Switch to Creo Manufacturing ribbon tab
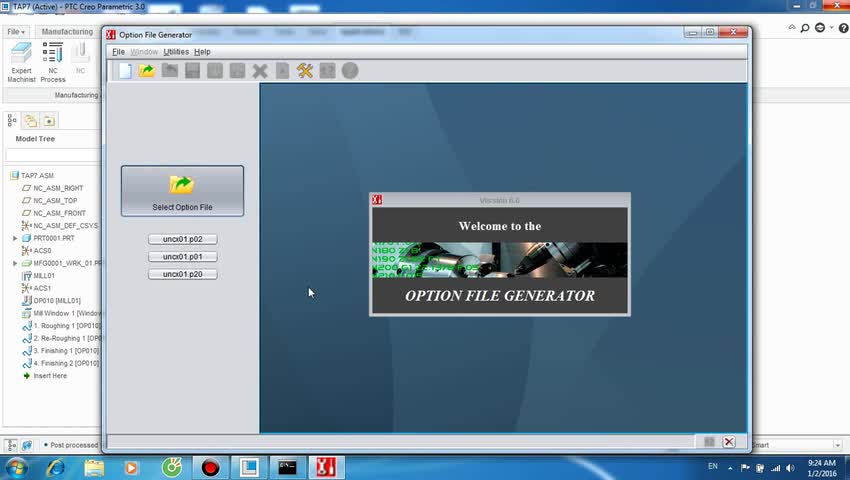Screen dimensions: 850x480 [67, 31]
